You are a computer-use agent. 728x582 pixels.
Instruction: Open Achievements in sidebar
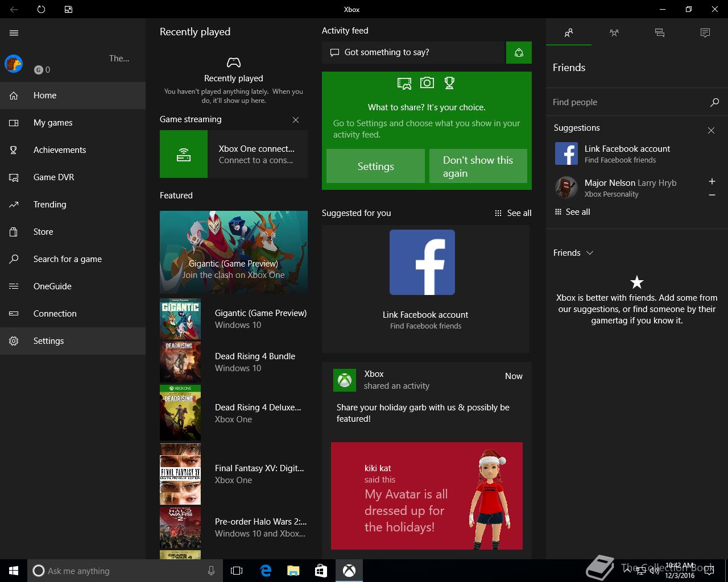pos(73,150)
